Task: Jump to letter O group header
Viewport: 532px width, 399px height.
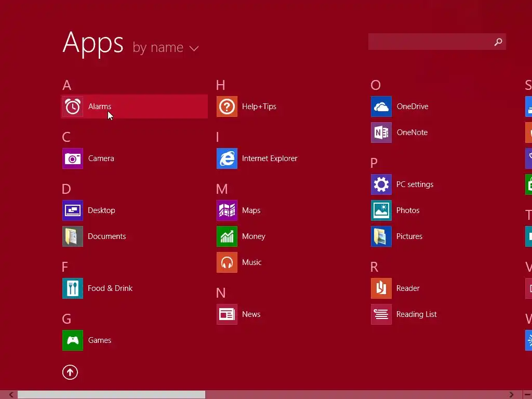Action: coord(376,85)
